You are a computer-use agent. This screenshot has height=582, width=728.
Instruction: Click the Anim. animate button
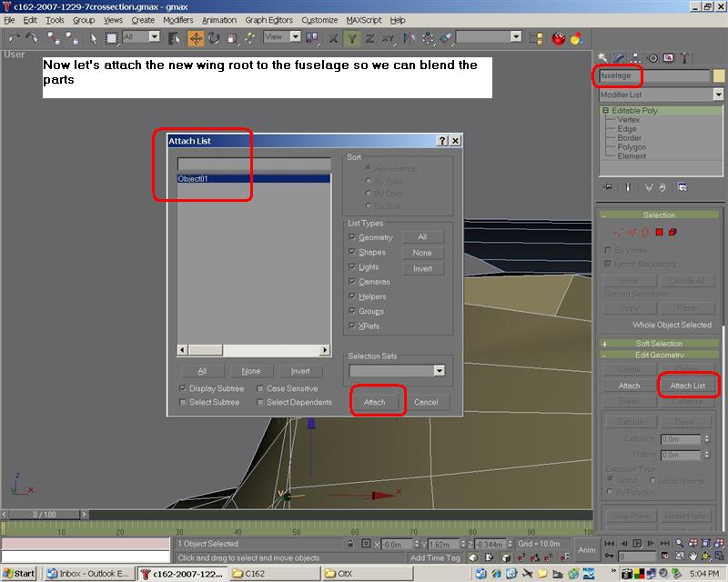[x=587, y=549]
